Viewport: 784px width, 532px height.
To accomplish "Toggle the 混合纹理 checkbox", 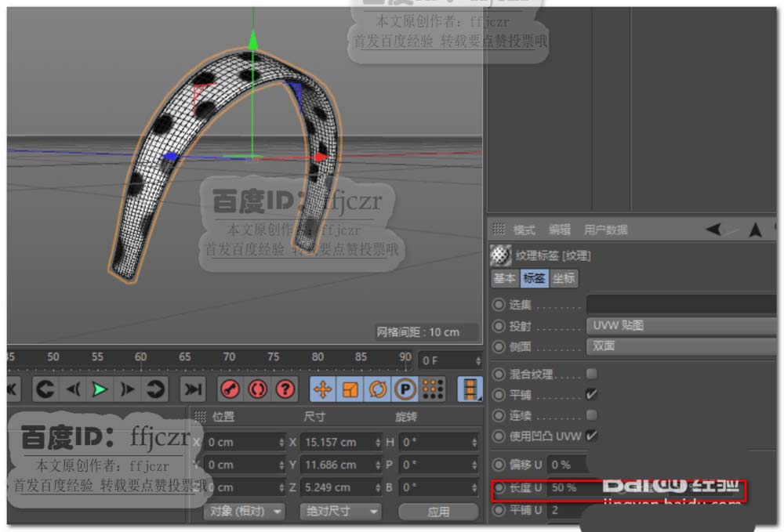I will coord(591,374).
